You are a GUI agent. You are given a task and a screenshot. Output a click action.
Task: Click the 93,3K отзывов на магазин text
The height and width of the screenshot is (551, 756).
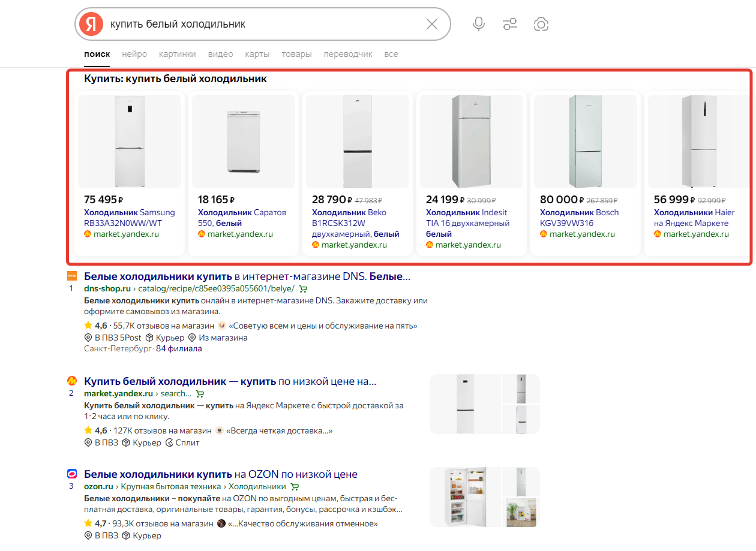[x=164, y=523]
